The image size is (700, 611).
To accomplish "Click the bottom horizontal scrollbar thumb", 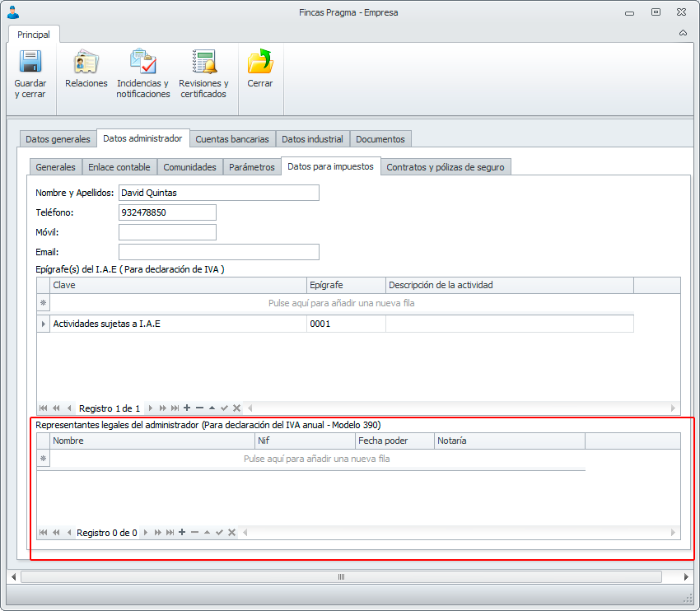I will click(x=341, y=577).
